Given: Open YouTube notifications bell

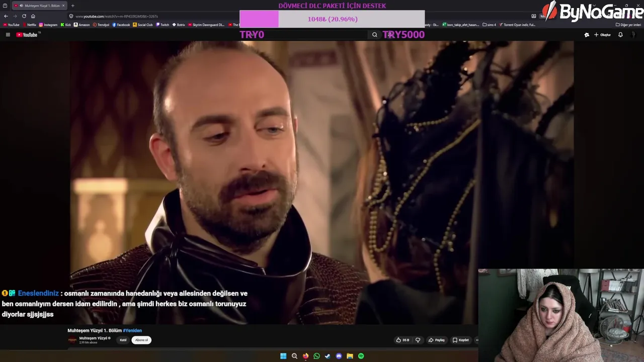Looking at the screenshot, I should pyautogui.click(x=620, y=35).
